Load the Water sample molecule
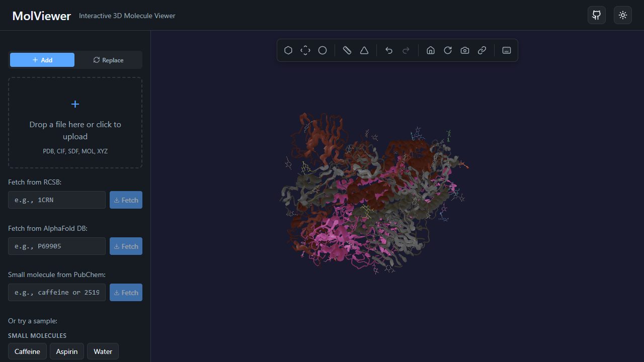Viewport: 644px width, 362px height. pyautogui.click(x=103, y=351)
